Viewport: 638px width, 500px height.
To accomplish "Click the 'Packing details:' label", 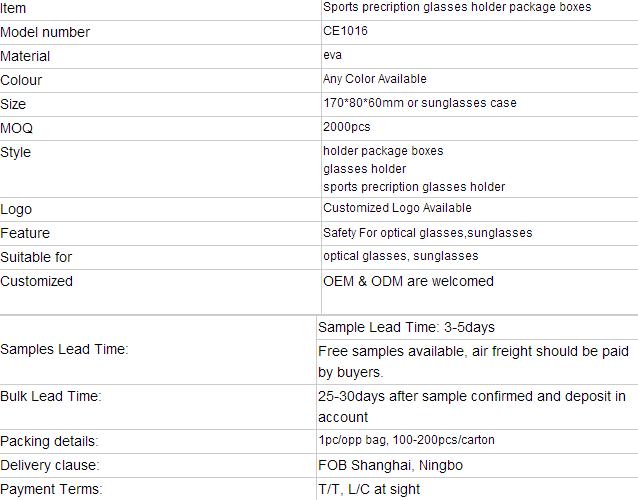I will click(x=49, y=441).
